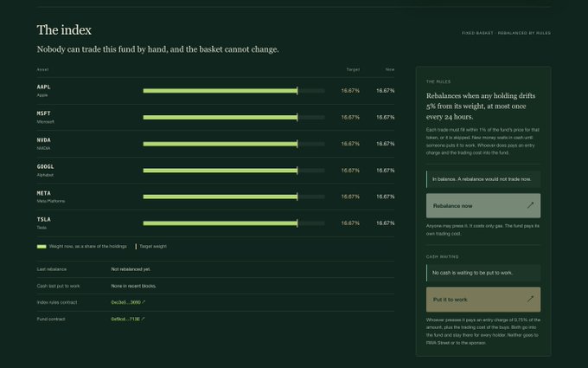Click the Now percentage in the AAPL row
The image size is (588, 368).
(x=385, y=91)
